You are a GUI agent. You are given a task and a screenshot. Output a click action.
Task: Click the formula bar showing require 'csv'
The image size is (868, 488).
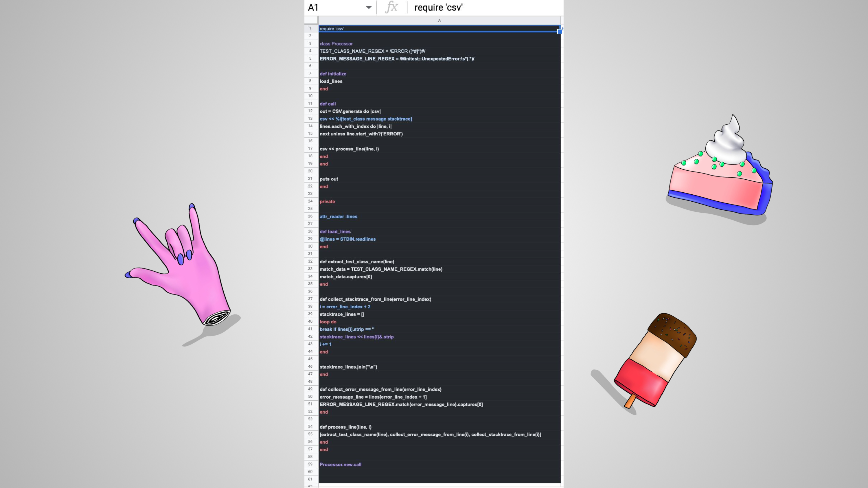(x=485, y=8)
